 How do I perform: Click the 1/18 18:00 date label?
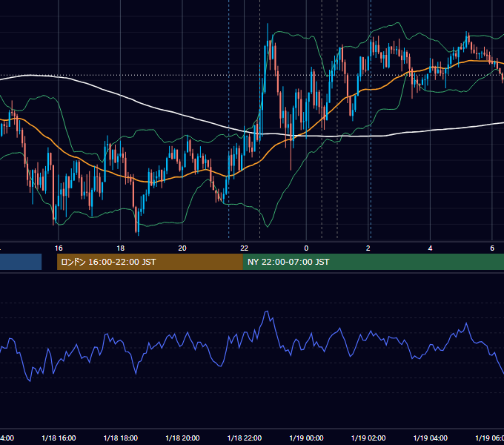pyautogui.click(x=121, y=438)
